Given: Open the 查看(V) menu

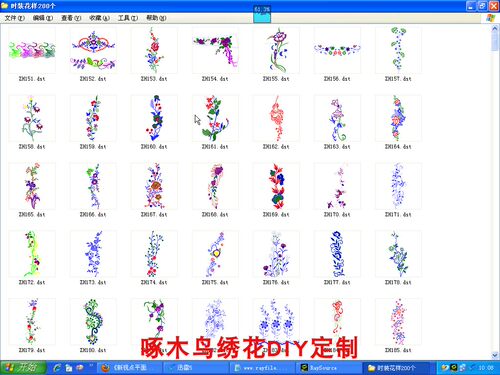Looking at the screenshot, I should pyautogui.click(x=71, y=18).
